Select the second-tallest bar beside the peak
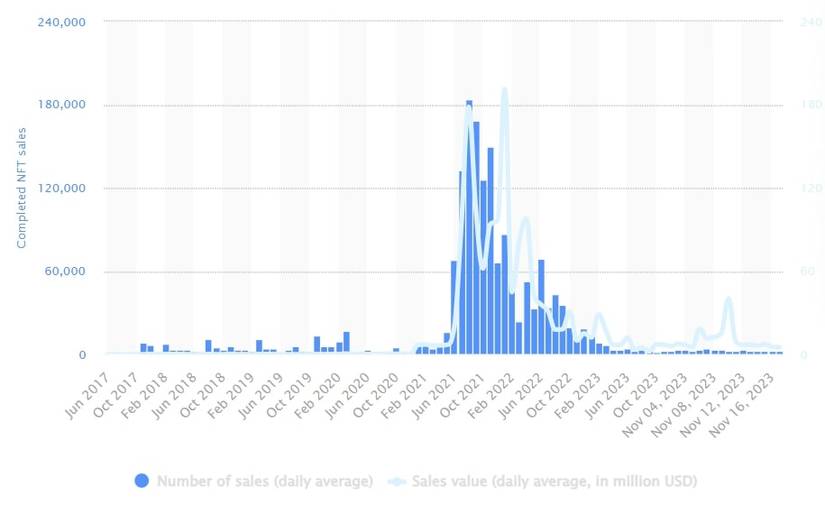825x515 pixels. coord(476,238)
